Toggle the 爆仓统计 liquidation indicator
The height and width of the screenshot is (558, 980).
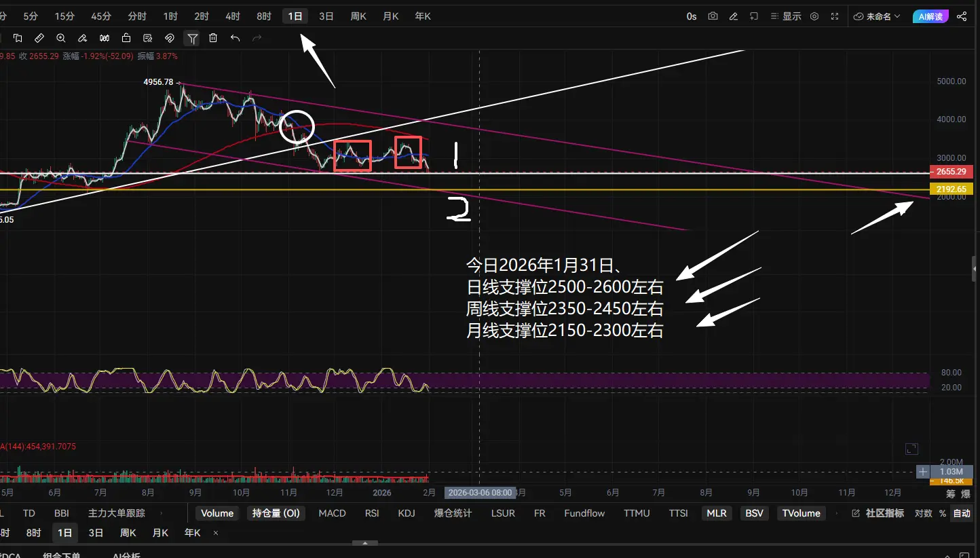[x=453, y=513]
